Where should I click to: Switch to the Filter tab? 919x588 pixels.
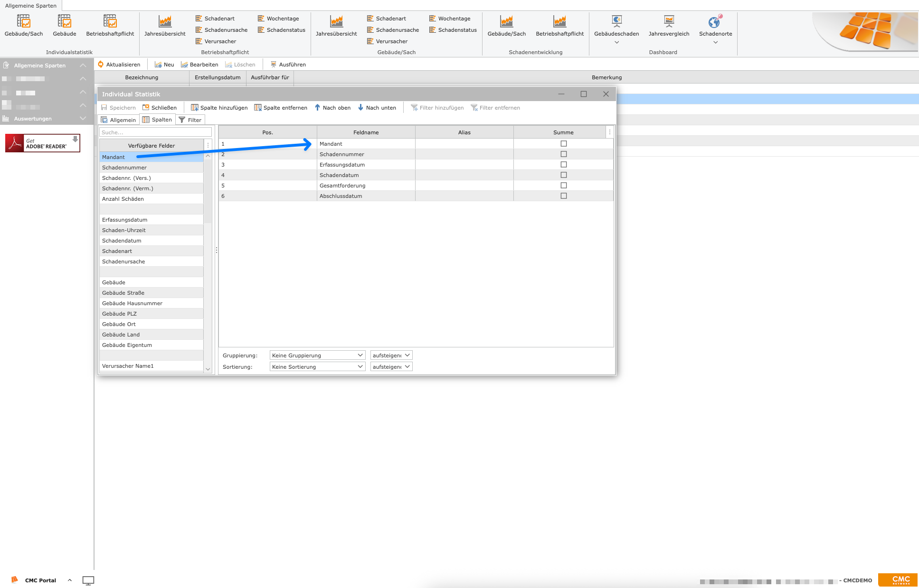point(190,120)
